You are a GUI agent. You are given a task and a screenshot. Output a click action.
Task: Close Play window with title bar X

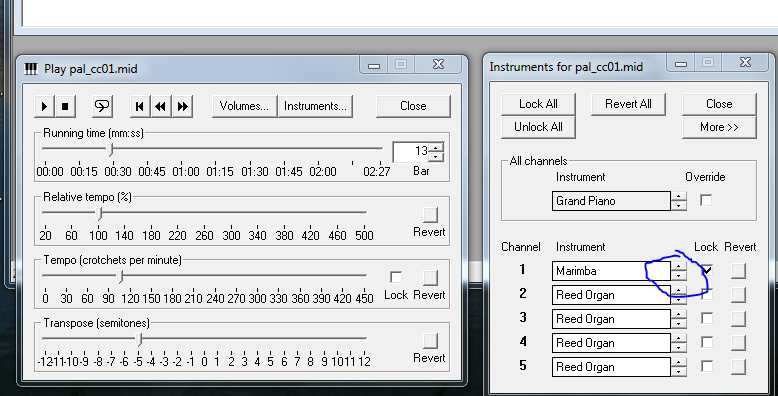click(438, 65)
